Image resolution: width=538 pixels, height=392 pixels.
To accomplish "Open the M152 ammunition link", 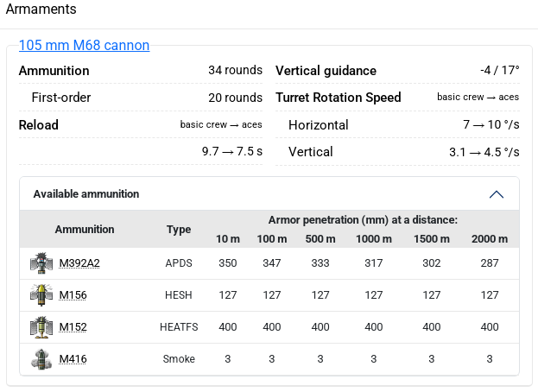I will pos(73,327).
